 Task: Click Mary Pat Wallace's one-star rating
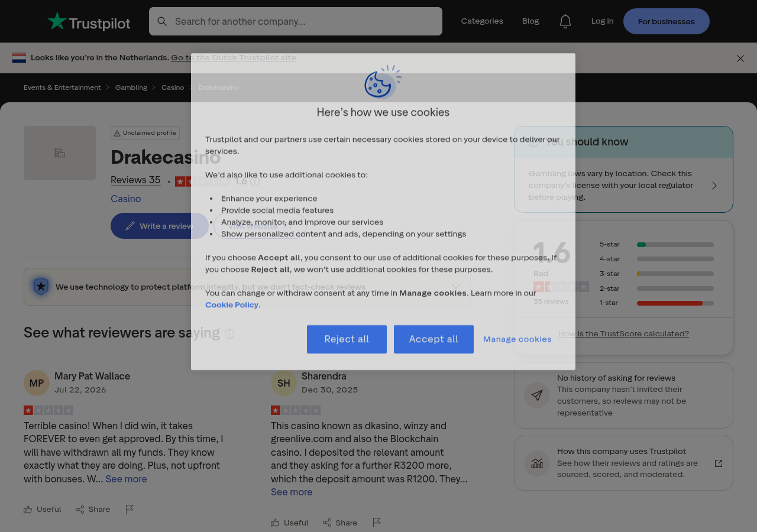pos(48,410)
